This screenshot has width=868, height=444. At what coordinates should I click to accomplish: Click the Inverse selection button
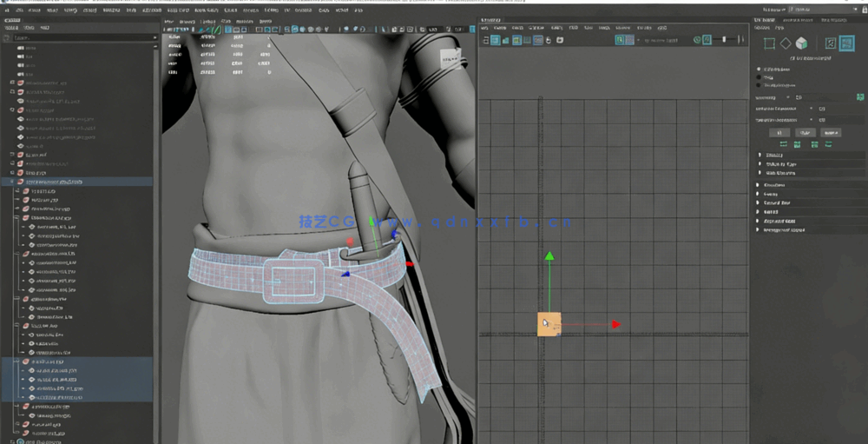[x=831, y=132]
